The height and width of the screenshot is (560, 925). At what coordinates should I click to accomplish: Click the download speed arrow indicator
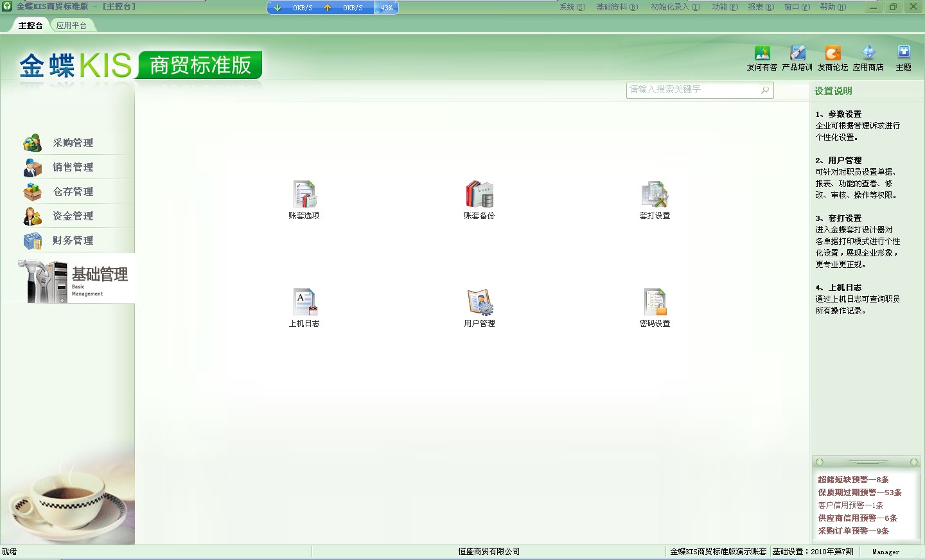point(277,8)
